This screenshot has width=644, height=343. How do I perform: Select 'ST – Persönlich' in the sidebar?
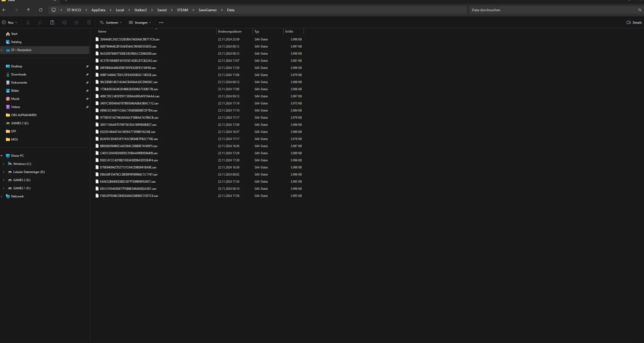[x=21, y=50]
